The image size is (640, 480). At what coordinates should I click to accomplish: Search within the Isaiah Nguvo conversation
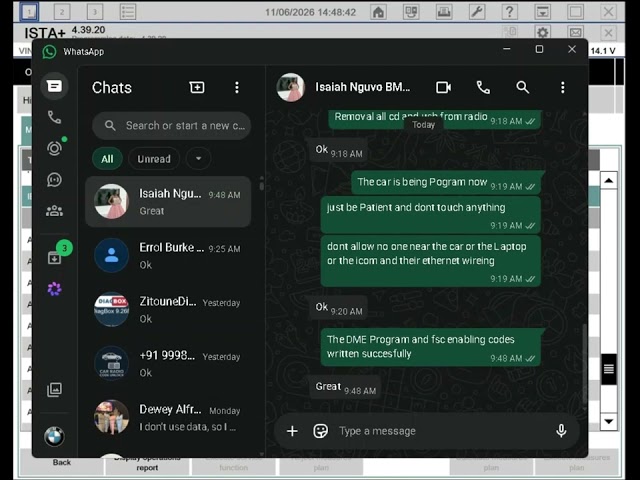[523, 87]
